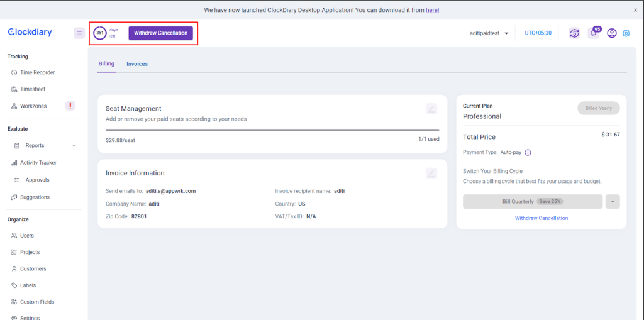644x320 pixels.
Task: Click the seat usage progress bar
Action: pyautogui.click(x=272, y=130)
